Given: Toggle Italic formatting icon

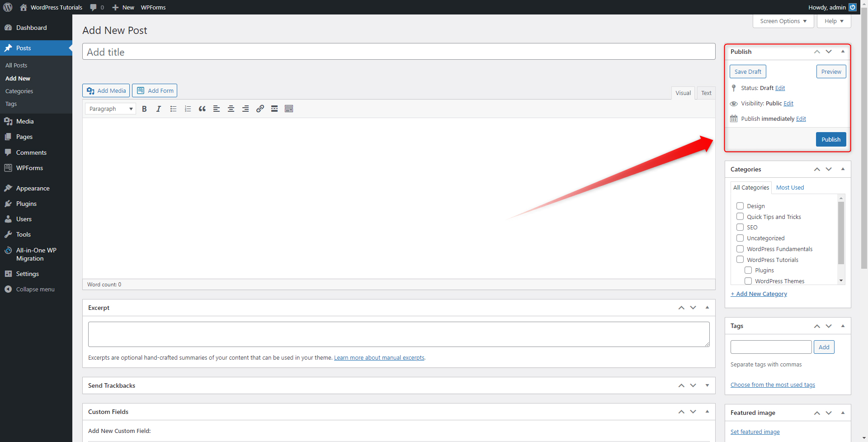Looking at the screenshot, I should (159, 109).
